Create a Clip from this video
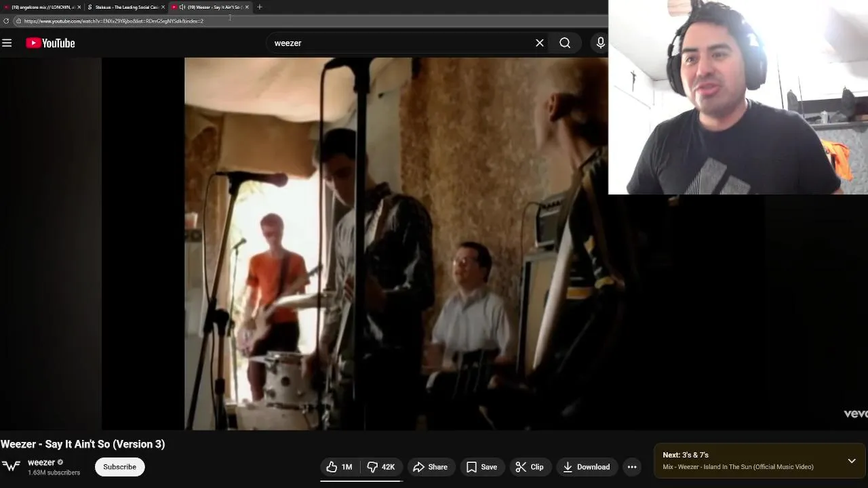Screen dimensions: 868x488 (530, 467)
